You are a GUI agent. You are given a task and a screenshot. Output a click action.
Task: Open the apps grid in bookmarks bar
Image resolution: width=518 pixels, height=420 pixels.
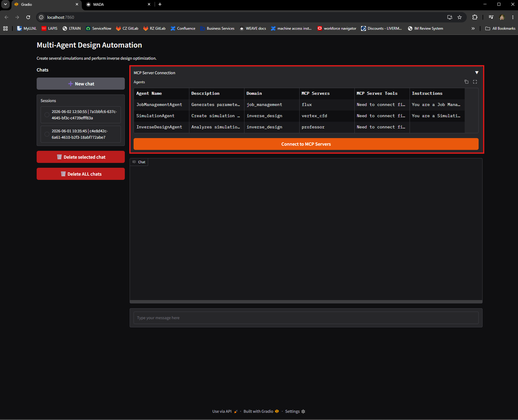[x=5, y=28]
